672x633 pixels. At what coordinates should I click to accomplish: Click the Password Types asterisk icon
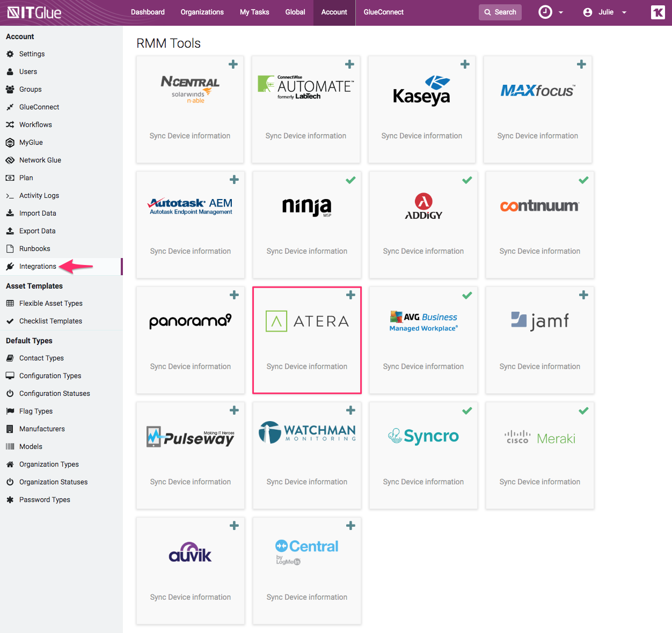coord(10,499)
